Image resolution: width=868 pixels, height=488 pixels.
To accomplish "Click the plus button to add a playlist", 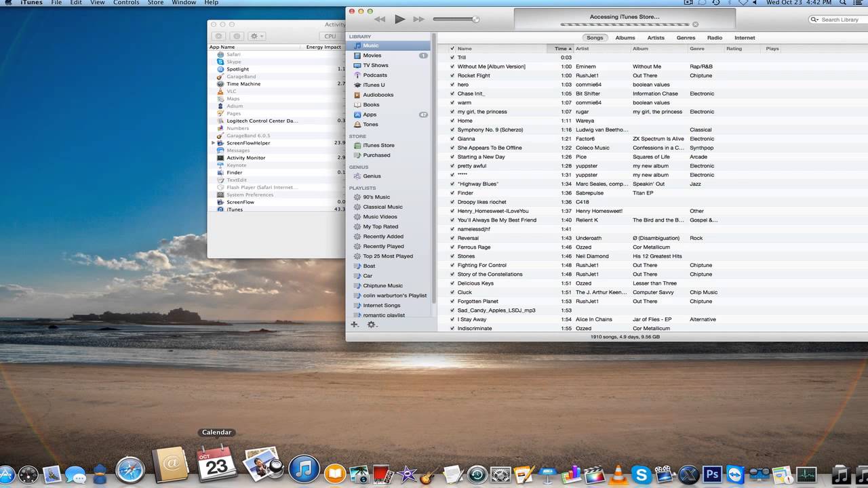I will coord(354,325).
